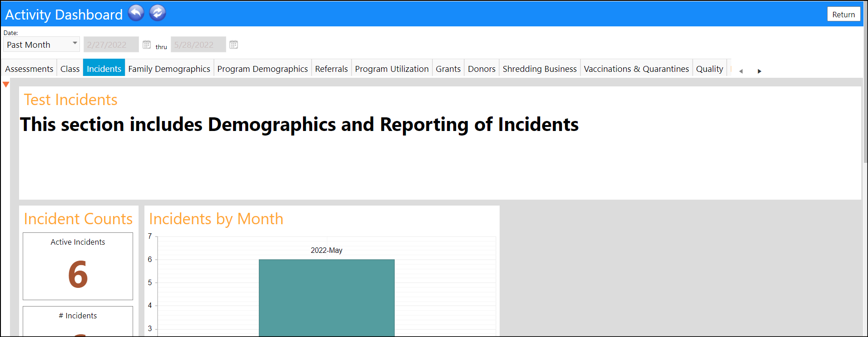Open the start date calendar picker
The image size is (868, 337).
[147, 45]
